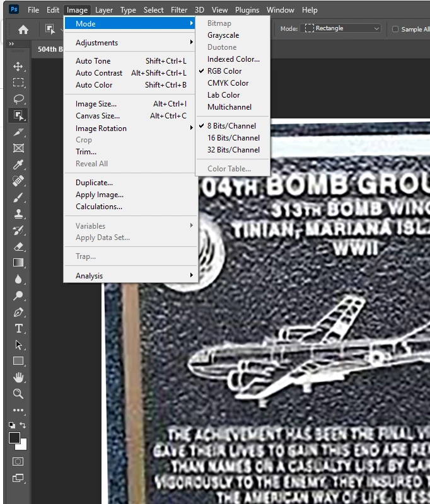Expand the collapsed toolbar double-arrow

11,43
